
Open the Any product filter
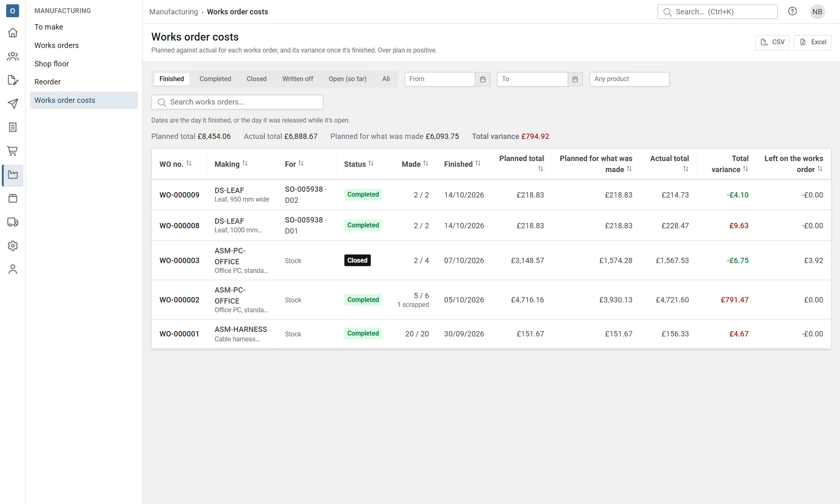coord(629,79)
